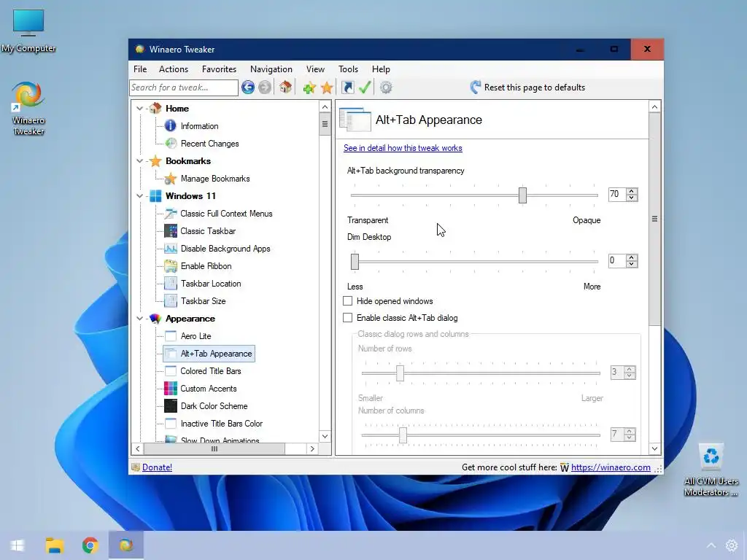Select the Information tree item icon
Viewport: 747px width, 560px height.
(170, 125)
